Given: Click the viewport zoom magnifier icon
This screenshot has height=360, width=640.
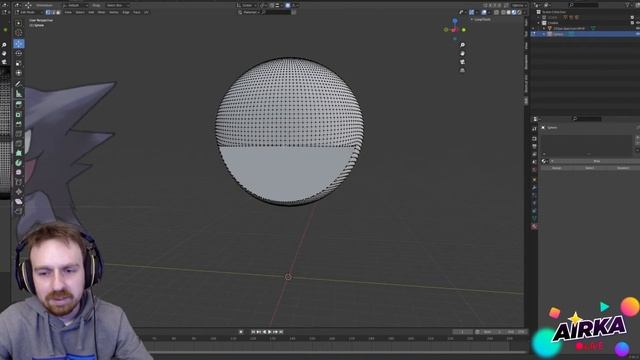Looking at the screenshot, I should (462, 45).
